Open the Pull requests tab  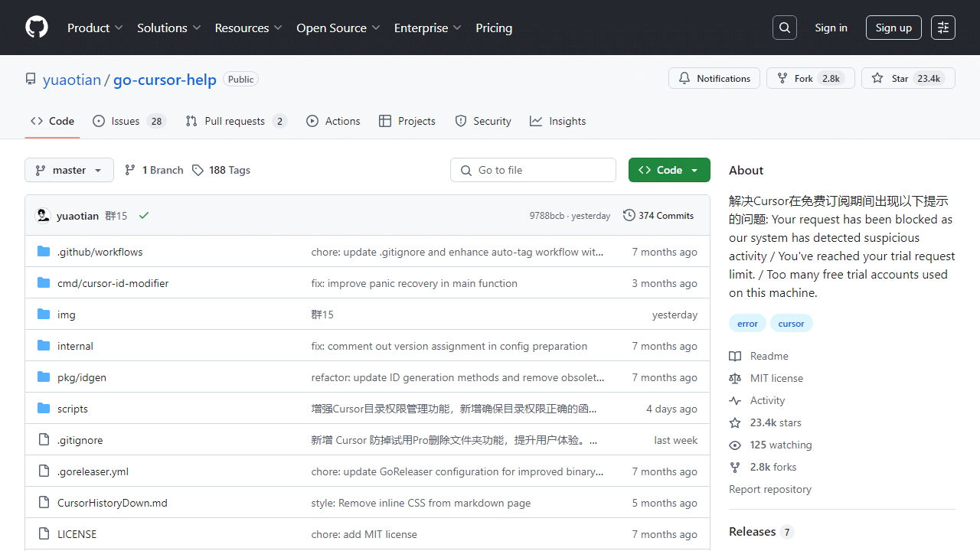point(236,121)
